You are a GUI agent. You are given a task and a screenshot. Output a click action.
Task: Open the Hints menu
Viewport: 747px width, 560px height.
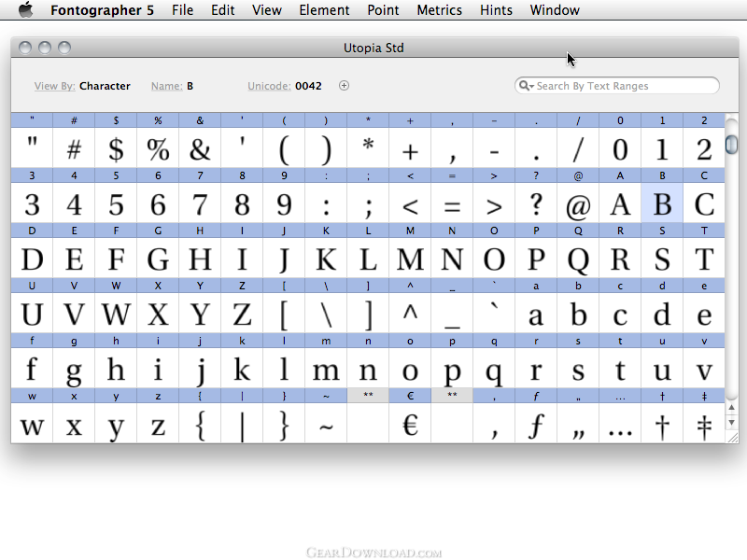coord(496,10)
